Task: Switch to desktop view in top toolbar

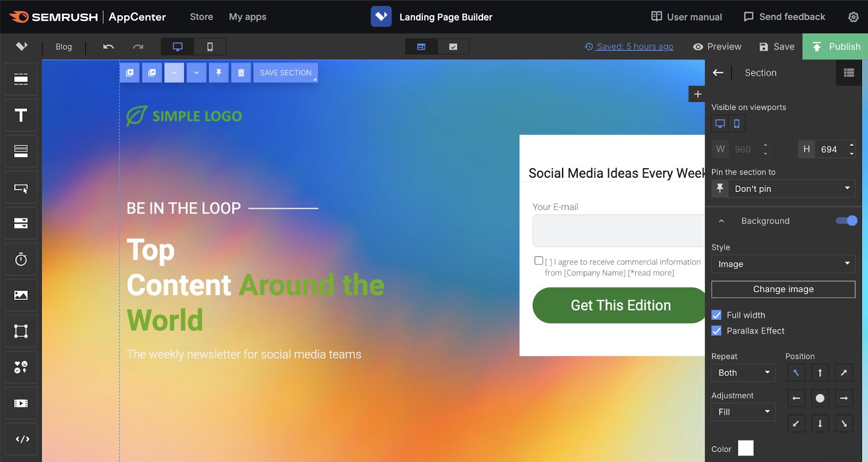Action: 177,47
